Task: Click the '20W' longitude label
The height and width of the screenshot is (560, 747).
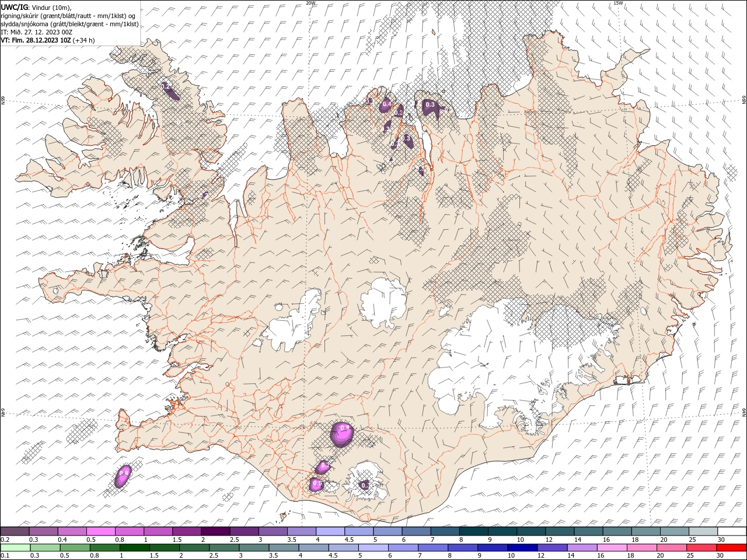Action: click(310, 3)
